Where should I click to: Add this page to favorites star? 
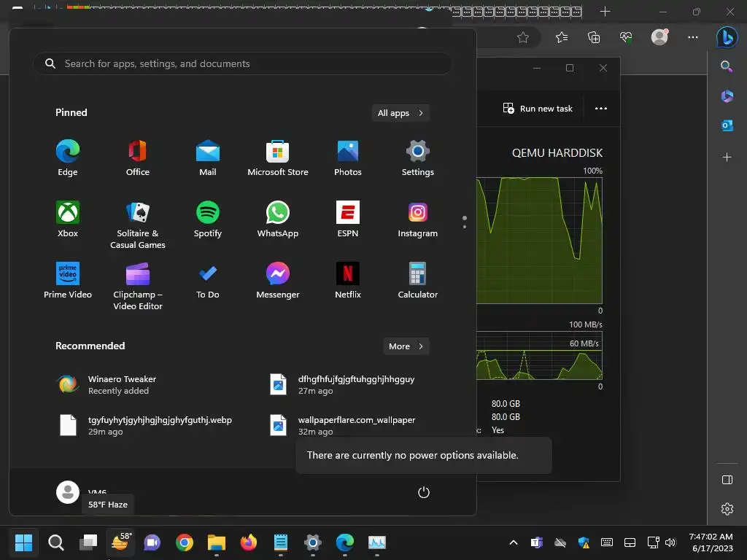point(522,37)
